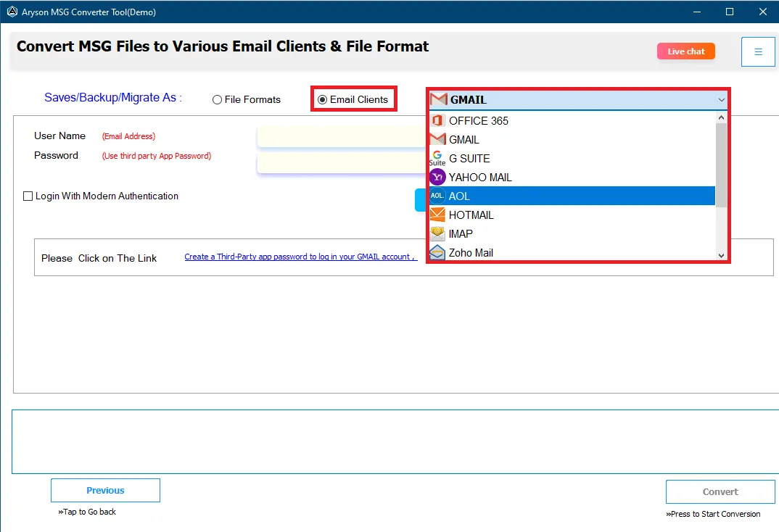Choose Zoho Mail from the list
This screenshot has width=779, height=532.
click(x=572, y=252)
